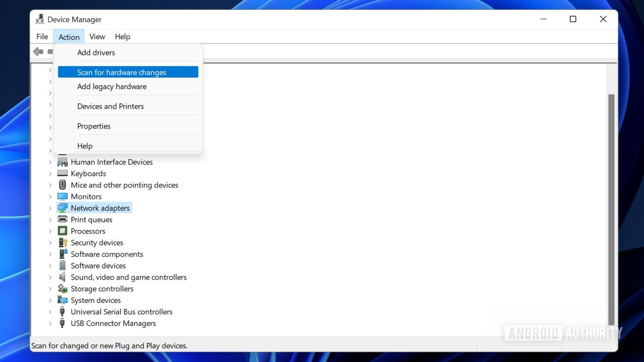Screen dimensions: 644x362
Task: Click the Keyboards category icon
Action: pos(62,173)
